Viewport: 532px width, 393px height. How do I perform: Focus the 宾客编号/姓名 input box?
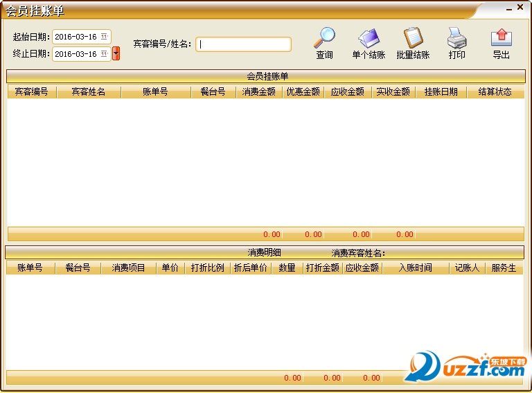(243, 44)
